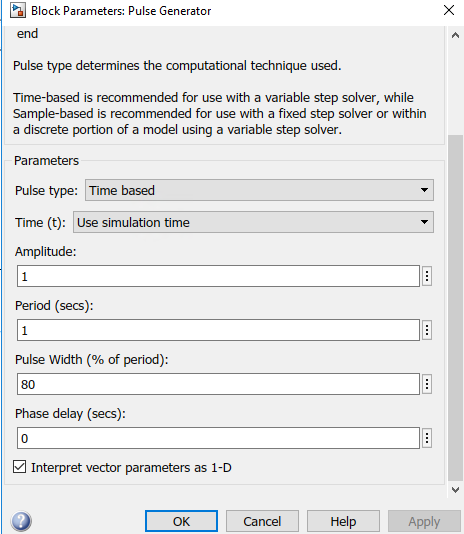This screenshot has height=534, width=464.
Task: Click the round blue help question-mark icon
Action: [21, 521]
